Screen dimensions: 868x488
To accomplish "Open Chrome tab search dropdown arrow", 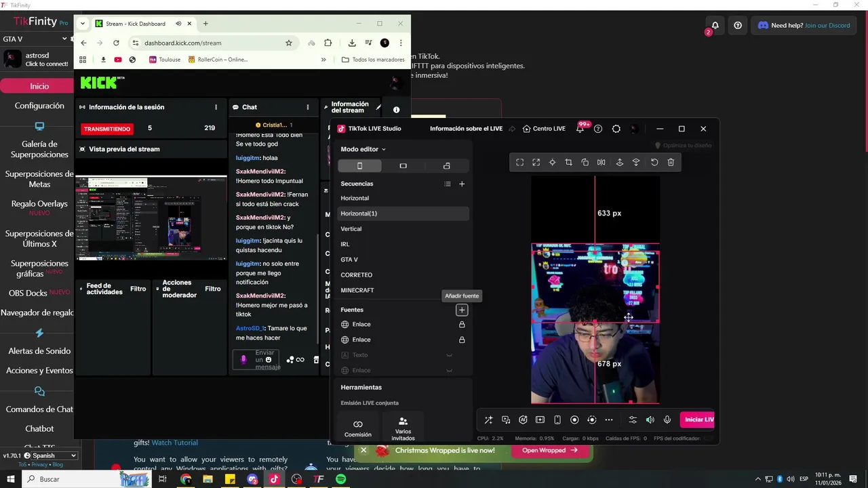I will pyautogui.click(x=83, y=24).
